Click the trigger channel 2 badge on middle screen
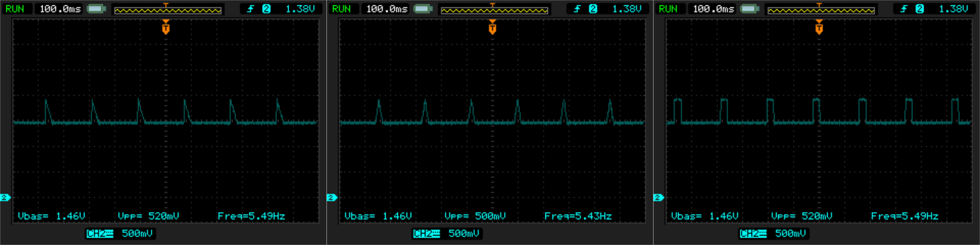Screen dimensions: 980x245 point(593,9)
